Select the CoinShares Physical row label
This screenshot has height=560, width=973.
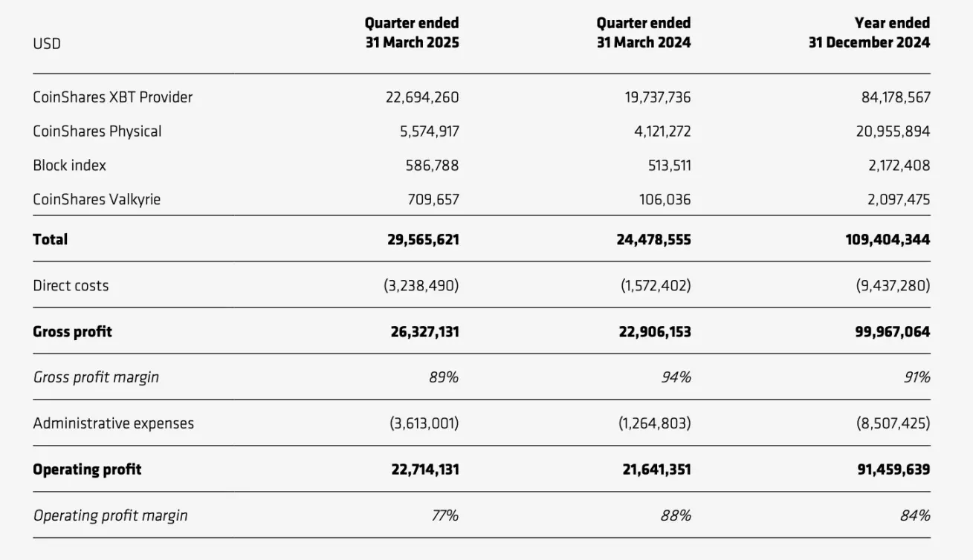coord(97,131)
